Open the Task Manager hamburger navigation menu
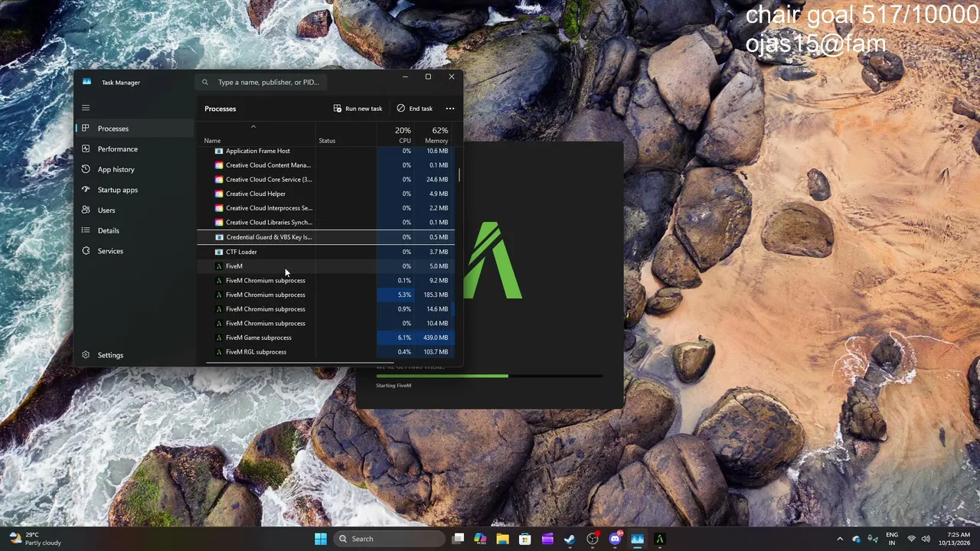 [86, 108]
